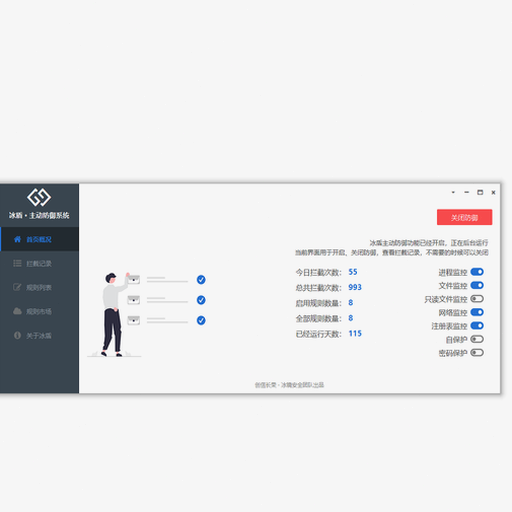The width and height of the screenshot is (512, 512).
Task: Enable the 只读文件监控 toggle
Action: (477, 299)
